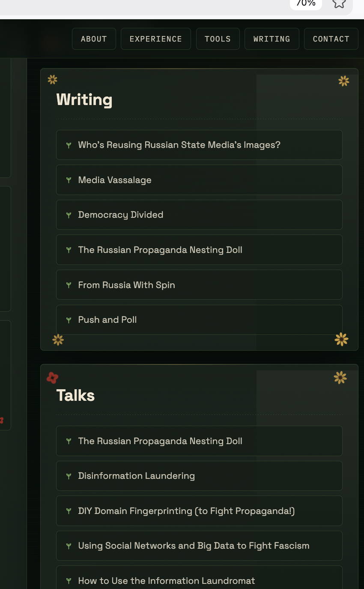
Task: Click the red flower icon by Talks
Action: click(x=52, y=378)
